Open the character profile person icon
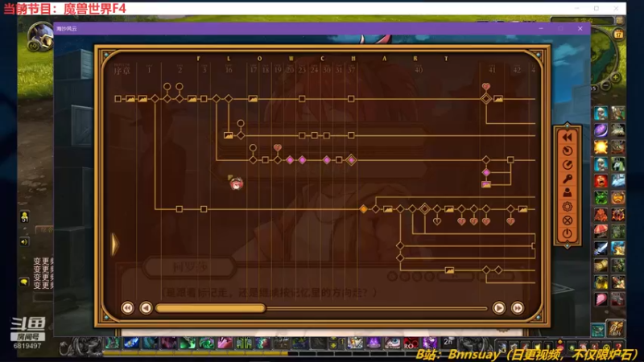This screenshot has height=362, width=644. tap(568, 192)
